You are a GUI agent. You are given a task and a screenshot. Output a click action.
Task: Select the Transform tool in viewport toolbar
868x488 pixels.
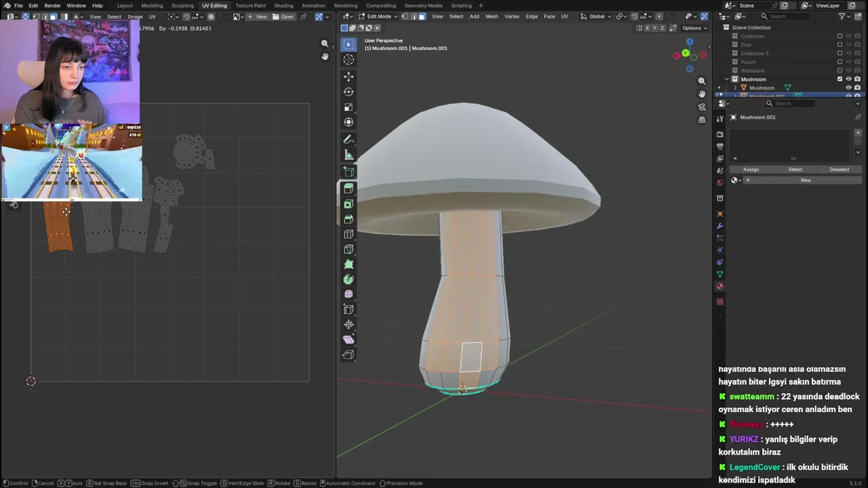pos(349,122)
